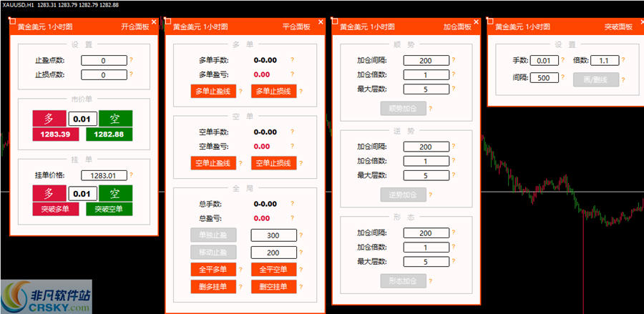Click the 间隔 field showing 500
Image resolution: width=644 pixels, height=314 pixels.
coord(545,77)
